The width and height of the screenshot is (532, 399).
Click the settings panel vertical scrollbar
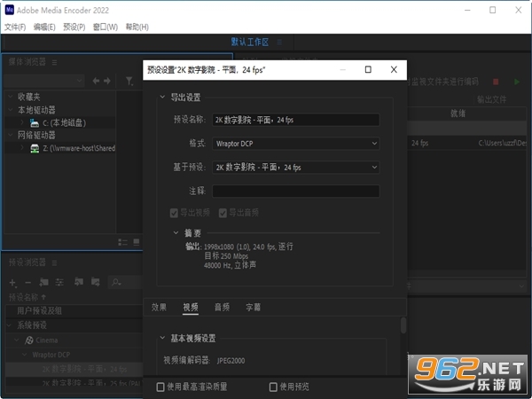click(403, 325)
